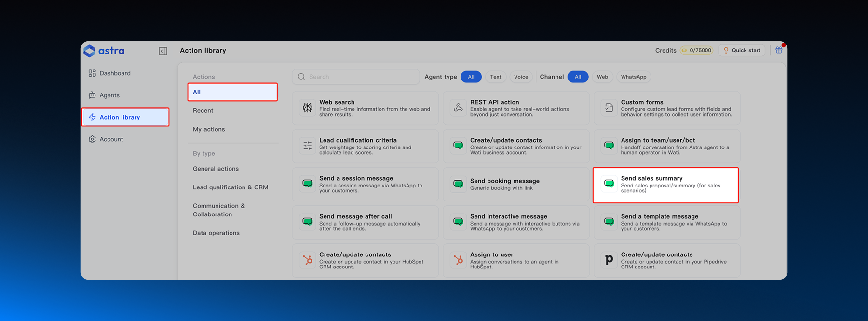868x321 pixels.
Task: Click the HubSpot Create/update contacts icon
Action: tap(308, 260)
